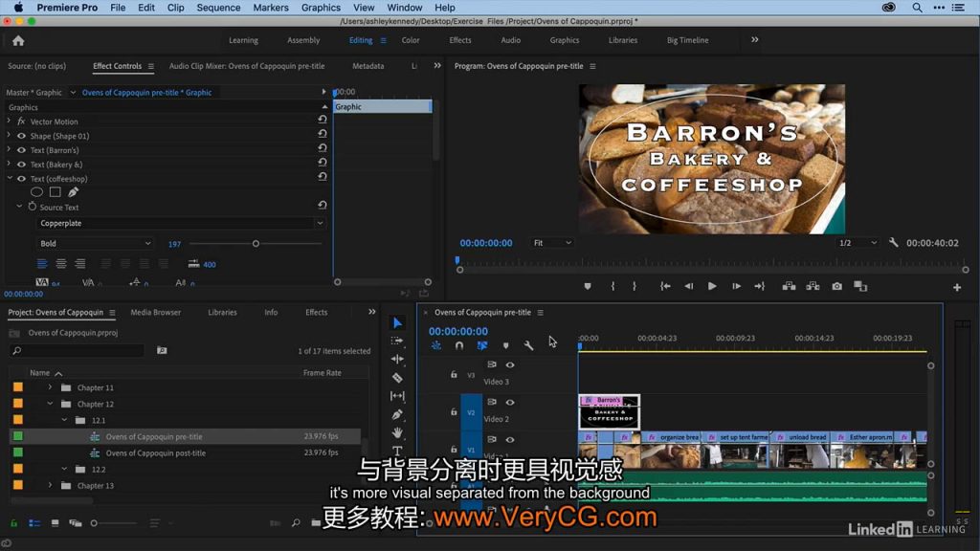The height and width of the screenshot is (551, 980).
Task: Add a marker in Program monitor
Action: [588, 286]
